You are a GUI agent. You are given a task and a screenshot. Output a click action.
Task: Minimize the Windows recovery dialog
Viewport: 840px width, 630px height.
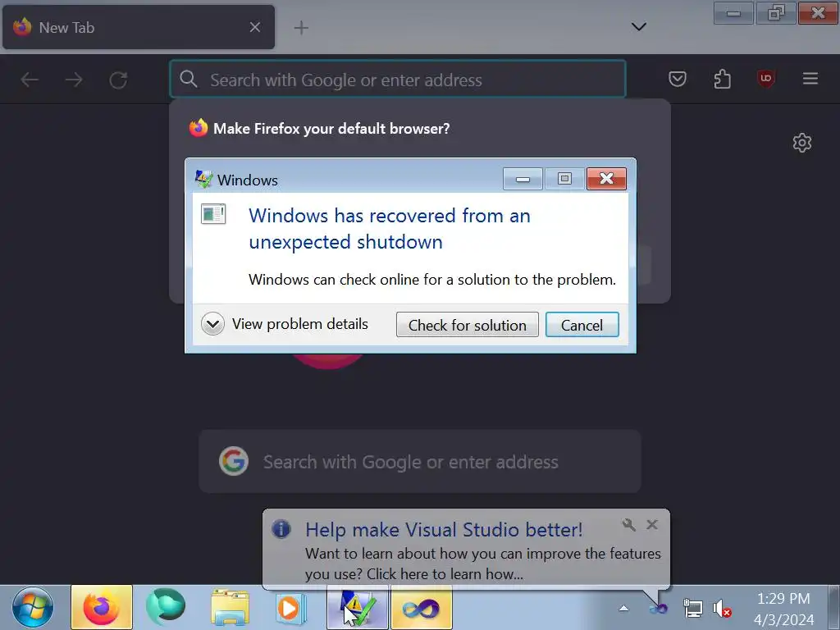pos(523,178)
